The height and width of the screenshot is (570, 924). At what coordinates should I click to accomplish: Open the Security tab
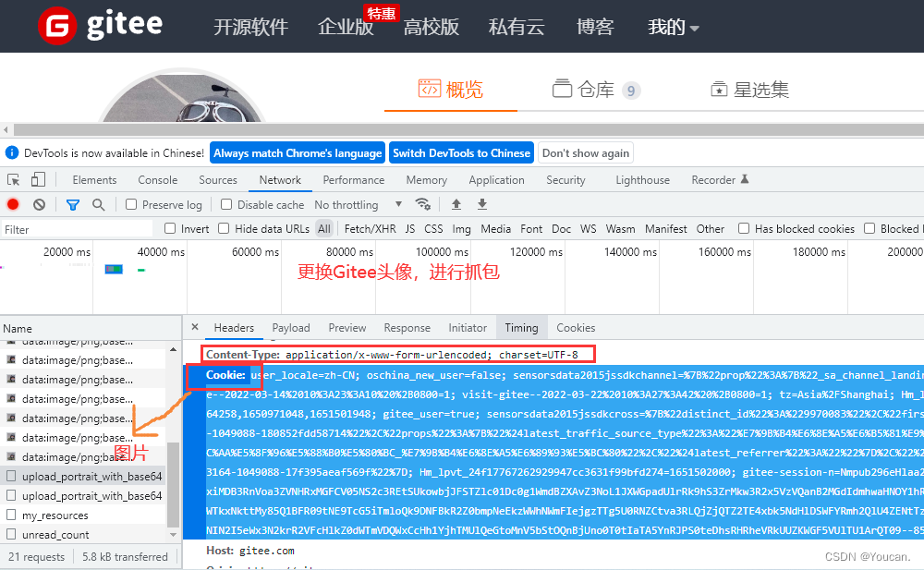(x=565, y=180)
